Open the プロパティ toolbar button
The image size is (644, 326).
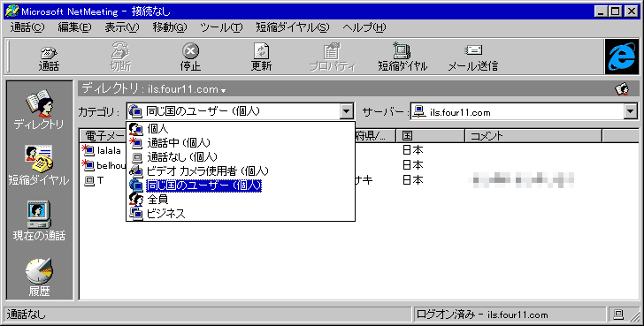[x=333, y=57]
